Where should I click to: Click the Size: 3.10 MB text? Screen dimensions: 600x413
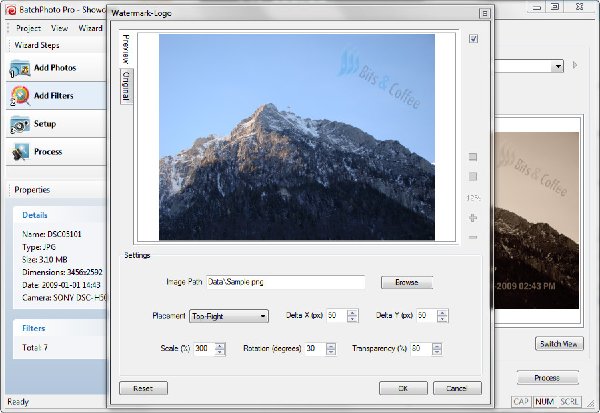click(45, 260)
